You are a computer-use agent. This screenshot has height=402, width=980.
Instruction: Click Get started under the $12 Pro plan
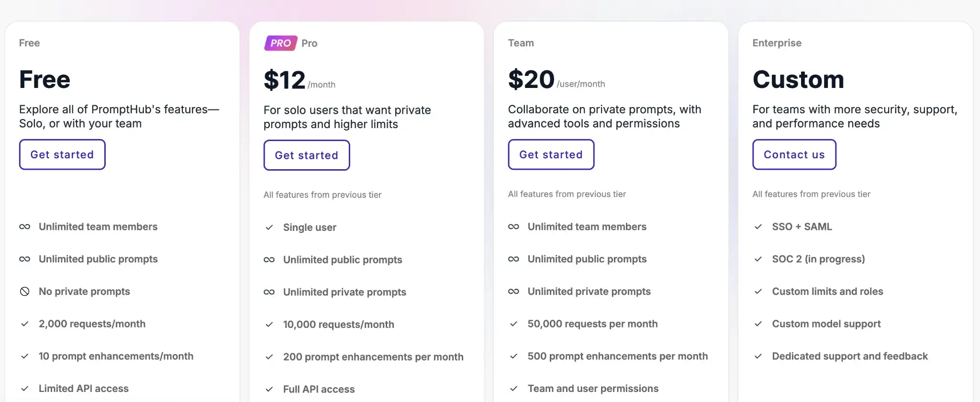click(306, 155)
